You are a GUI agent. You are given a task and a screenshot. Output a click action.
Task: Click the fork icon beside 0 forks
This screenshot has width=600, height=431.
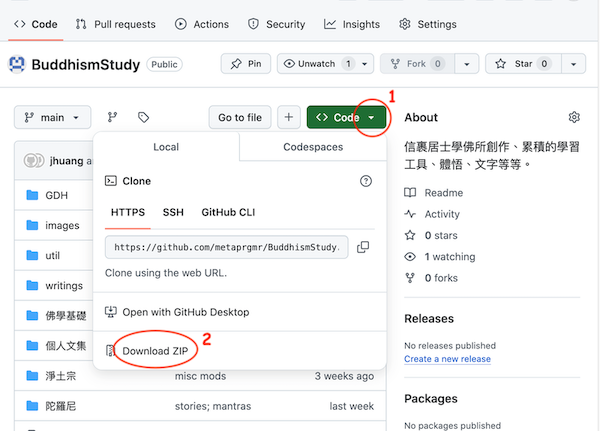click(410, 278)
